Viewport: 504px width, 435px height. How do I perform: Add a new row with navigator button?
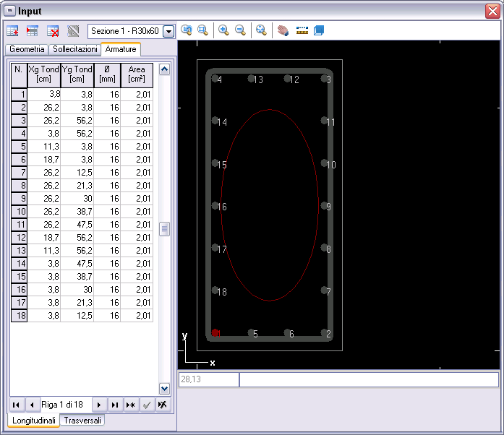(130, 405)
